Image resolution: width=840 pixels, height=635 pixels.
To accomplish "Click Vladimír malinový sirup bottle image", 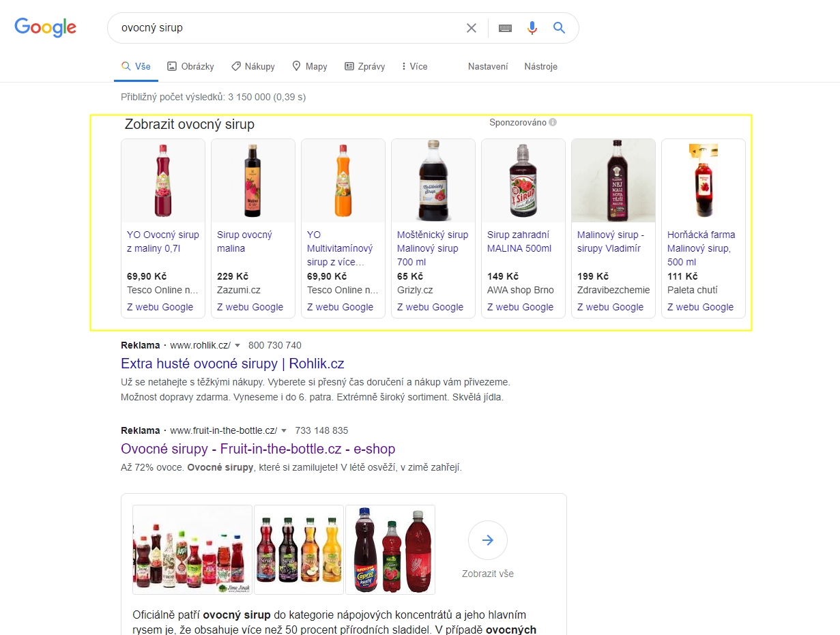I will click(613, 181).
